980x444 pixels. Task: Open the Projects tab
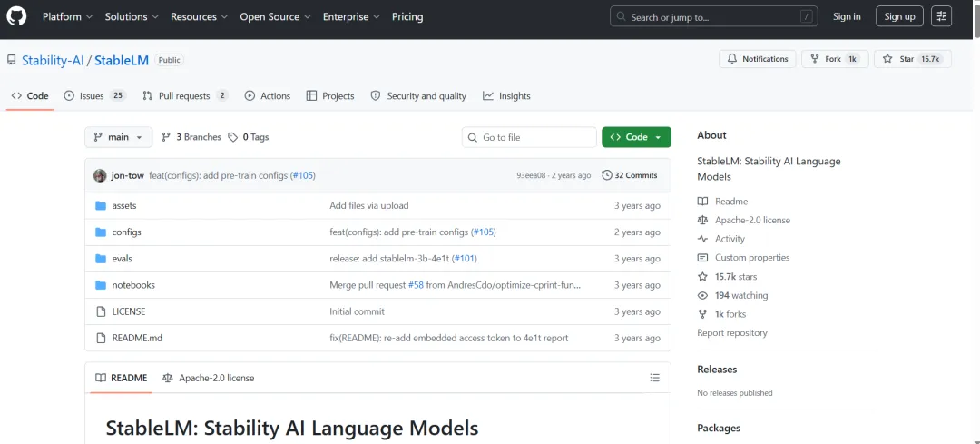(330, 95)
